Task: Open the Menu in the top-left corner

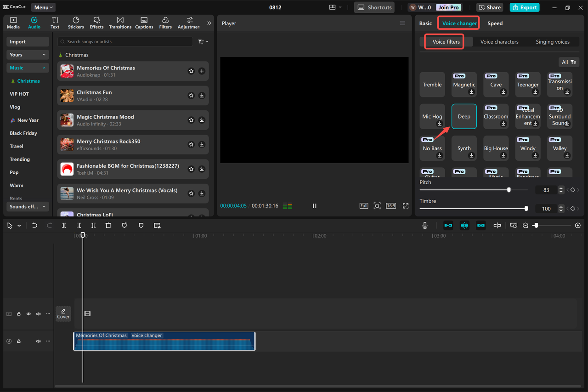Action: tap(42, 7)
